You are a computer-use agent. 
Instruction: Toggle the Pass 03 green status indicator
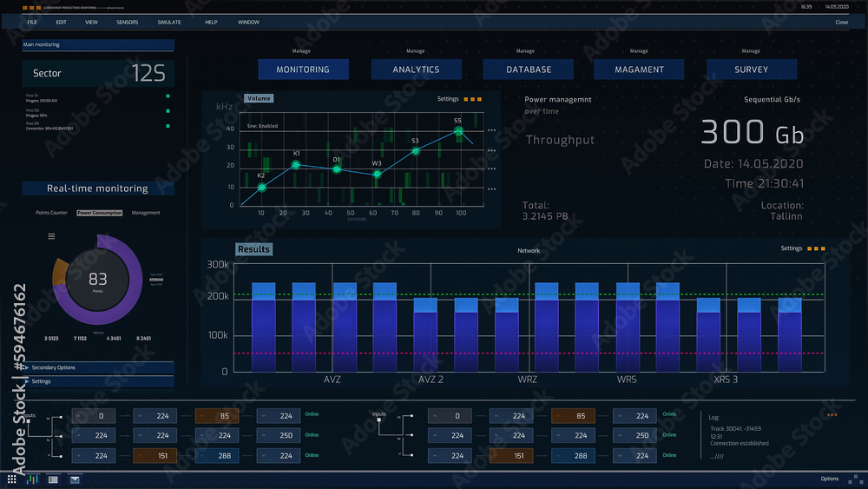coord(168,126)
